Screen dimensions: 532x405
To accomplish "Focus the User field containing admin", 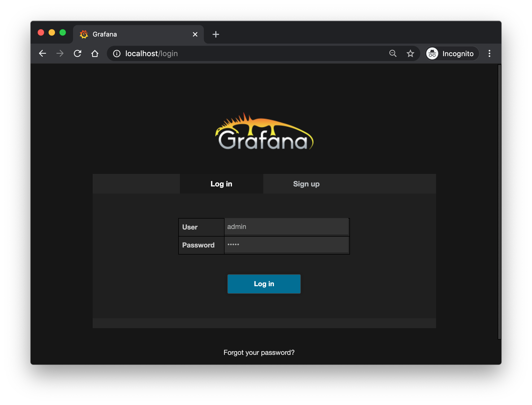I will (x=286, y=227).
